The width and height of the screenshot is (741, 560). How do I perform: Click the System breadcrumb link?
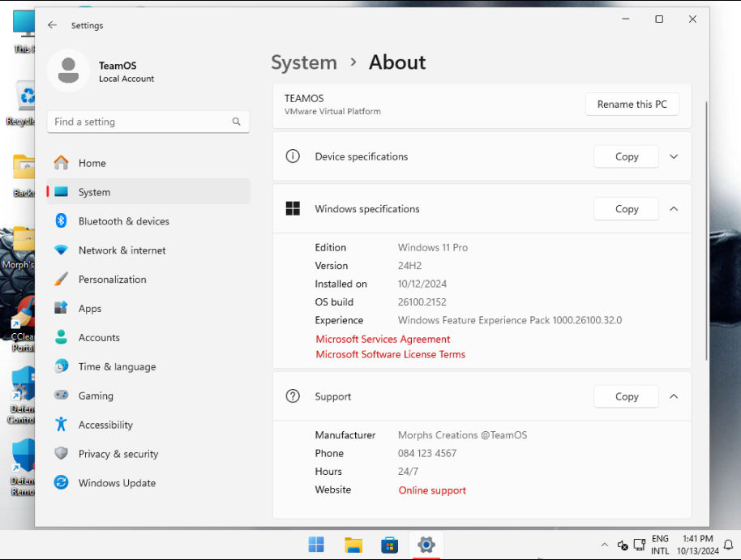coord(304,62)
